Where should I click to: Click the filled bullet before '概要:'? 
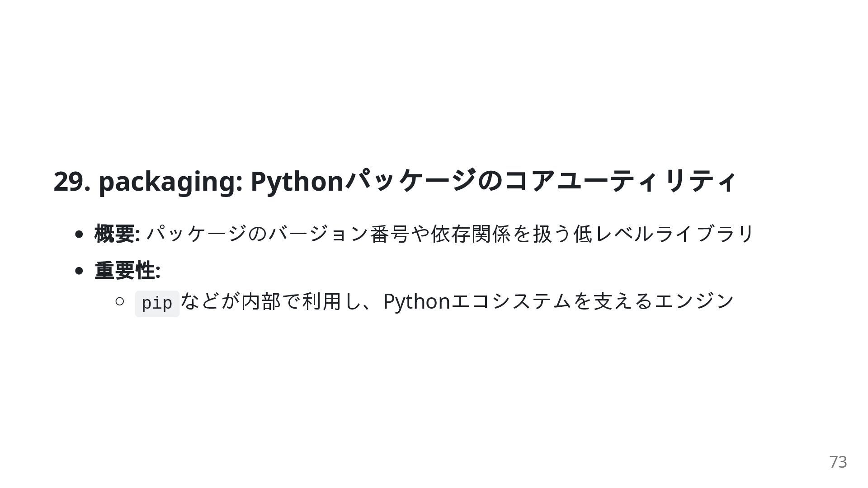coord(79,234)
